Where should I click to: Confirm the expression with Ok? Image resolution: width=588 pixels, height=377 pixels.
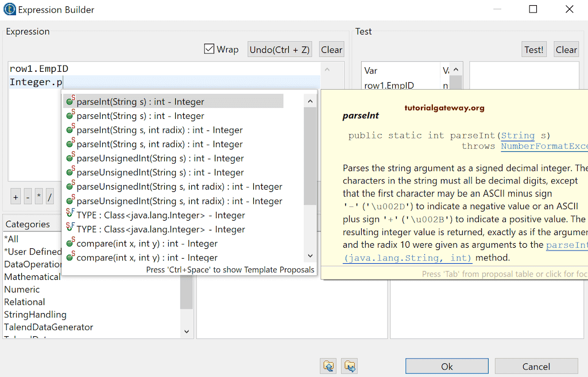pyautogui.click(x=447, y=366)
